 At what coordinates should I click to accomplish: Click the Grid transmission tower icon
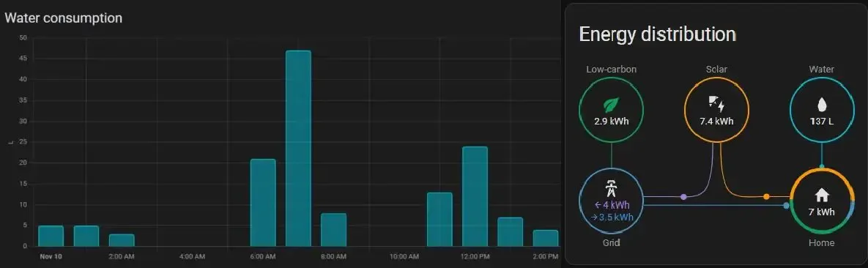(x=611, y=190)
